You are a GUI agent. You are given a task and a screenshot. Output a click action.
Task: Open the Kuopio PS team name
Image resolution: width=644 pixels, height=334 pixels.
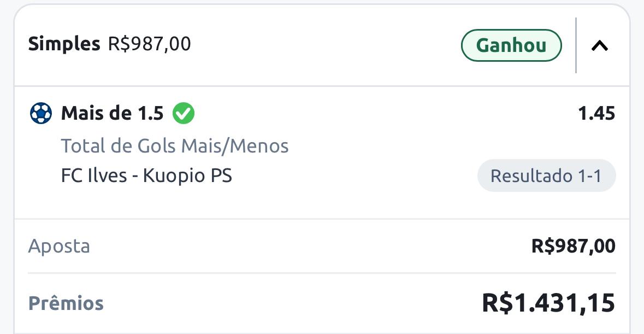[x=187, y=176]
